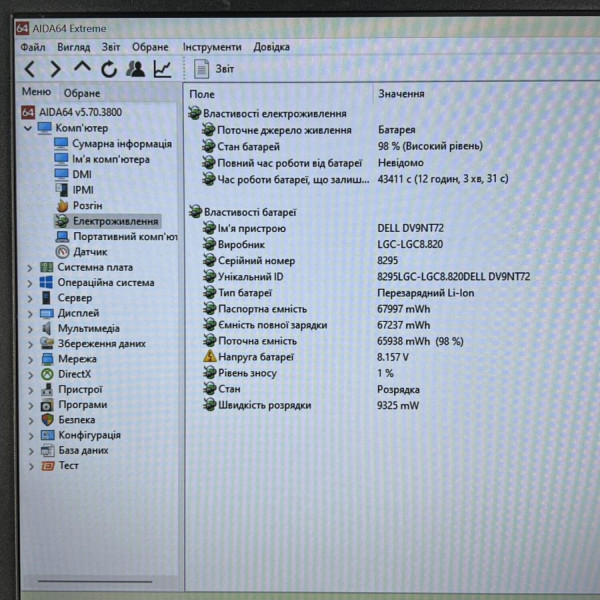Viewport: 600px width, 600px height.
Task: Select Властивості електроживлення group row
Action: tap(267, 114)
